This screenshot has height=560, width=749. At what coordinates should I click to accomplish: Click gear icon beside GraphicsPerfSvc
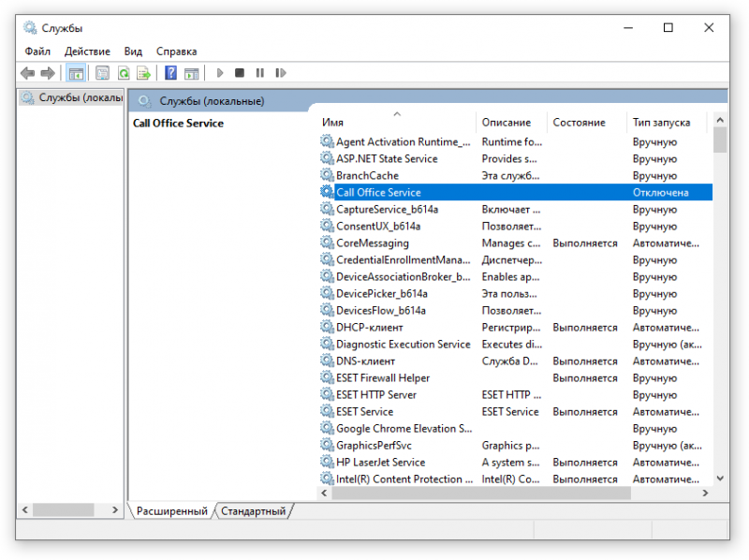click(x=327, y=446)
